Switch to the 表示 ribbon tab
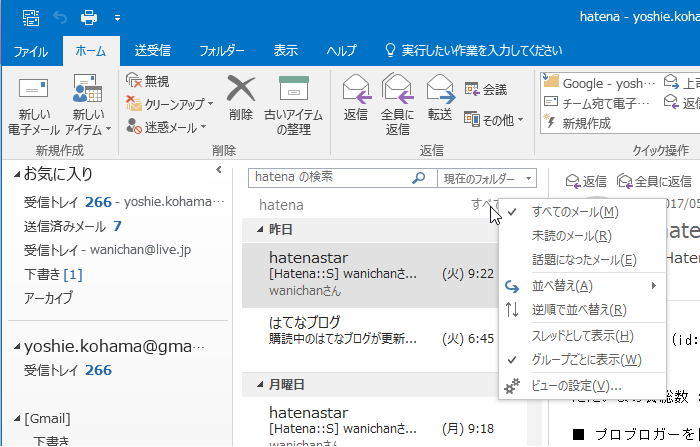This screenshot has height=447, width=700. (286, 50)
